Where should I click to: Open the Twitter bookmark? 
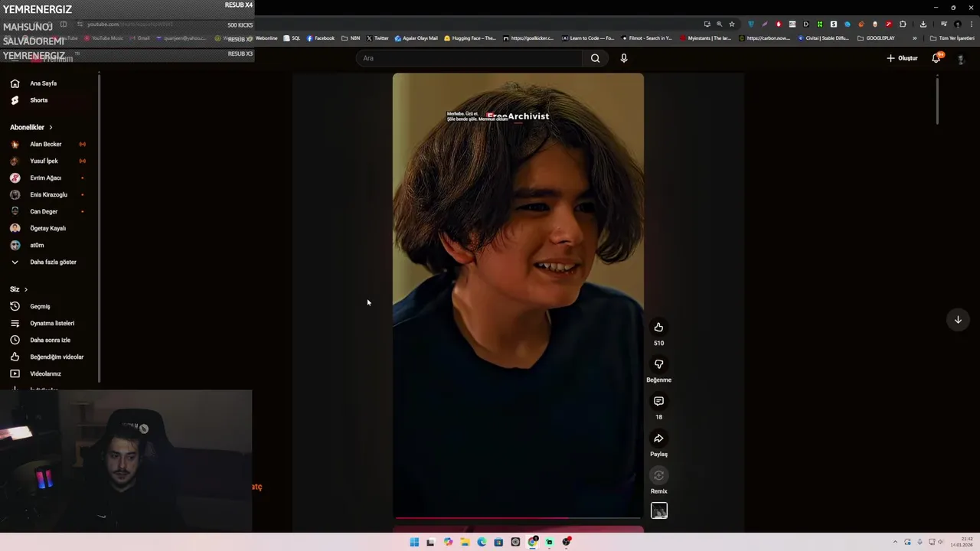tap(377, 38)
